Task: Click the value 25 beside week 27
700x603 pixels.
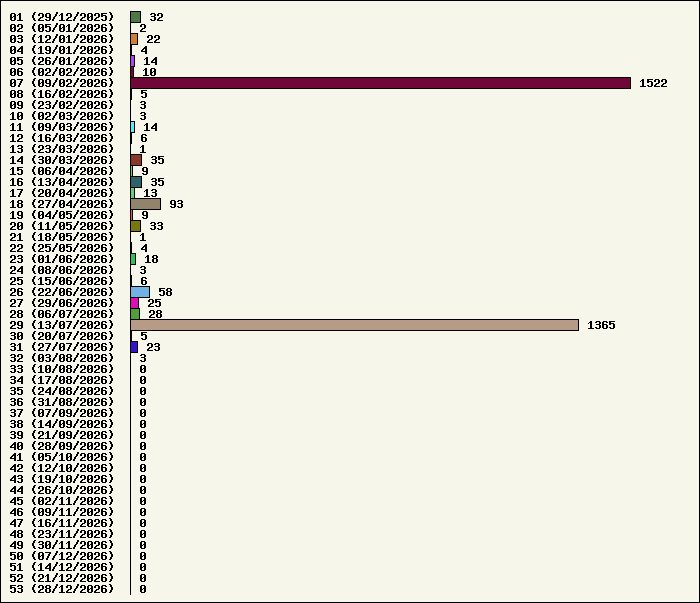Action: tap(154, 303)
